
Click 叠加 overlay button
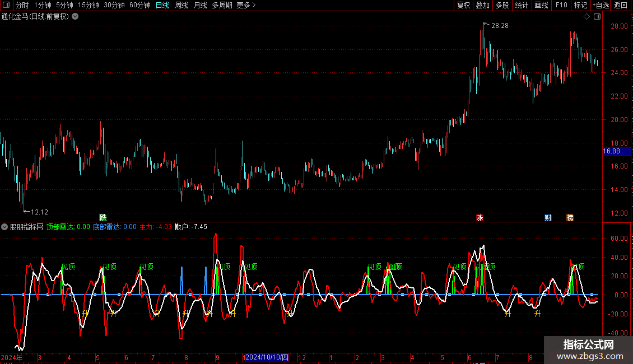pos(483,5)
